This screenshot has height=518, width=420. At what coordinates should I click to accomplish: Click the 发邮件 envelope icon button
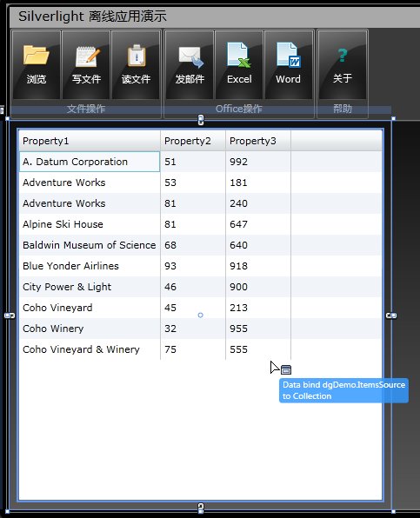click(x=190, y=64)
